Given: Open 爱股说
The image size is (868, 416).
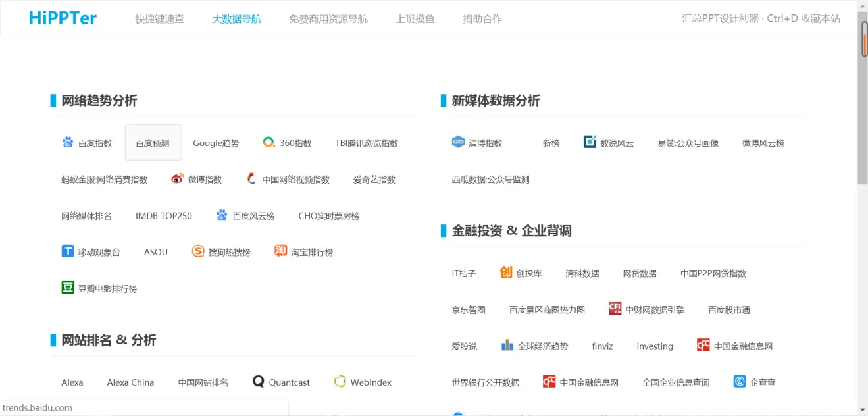Looking at the screenshot, I should 465,346.
